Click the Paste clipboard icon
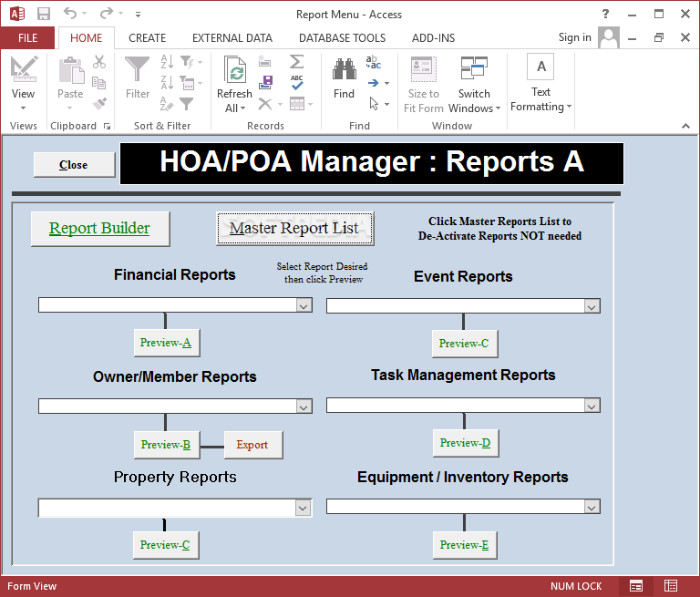 70,70
